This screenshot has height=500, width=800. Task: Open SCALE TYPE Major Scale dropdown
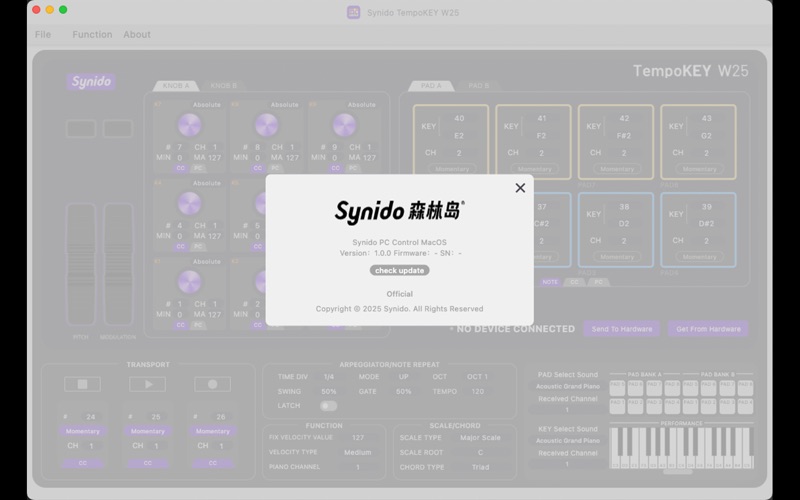click(x=480, y=438)
